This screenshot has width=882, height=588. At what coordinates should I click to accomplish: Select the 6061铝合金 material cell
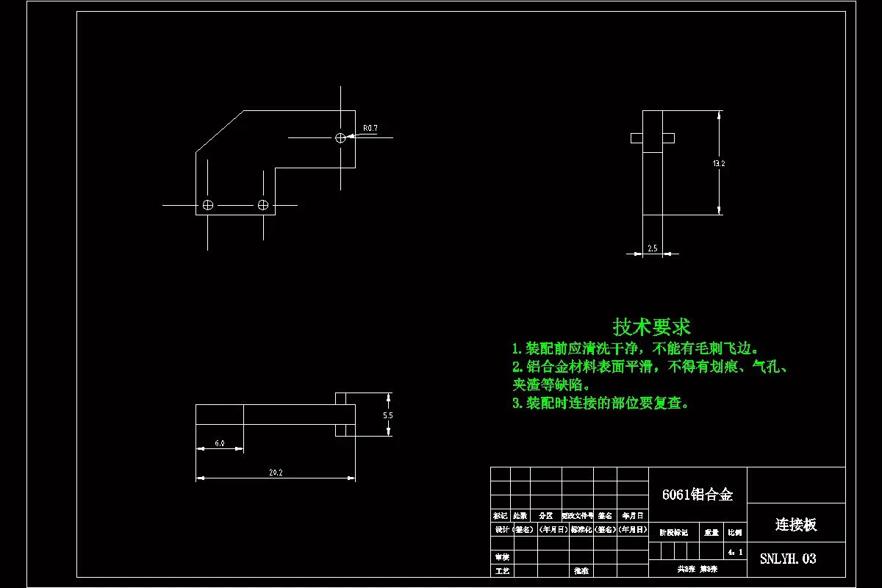click(698, 495)
